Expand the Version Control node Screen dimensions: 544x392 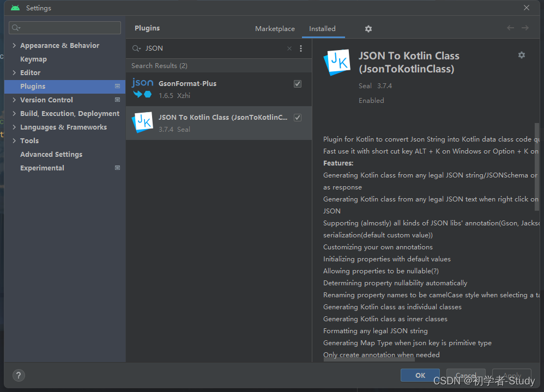(x=14, y=100)
